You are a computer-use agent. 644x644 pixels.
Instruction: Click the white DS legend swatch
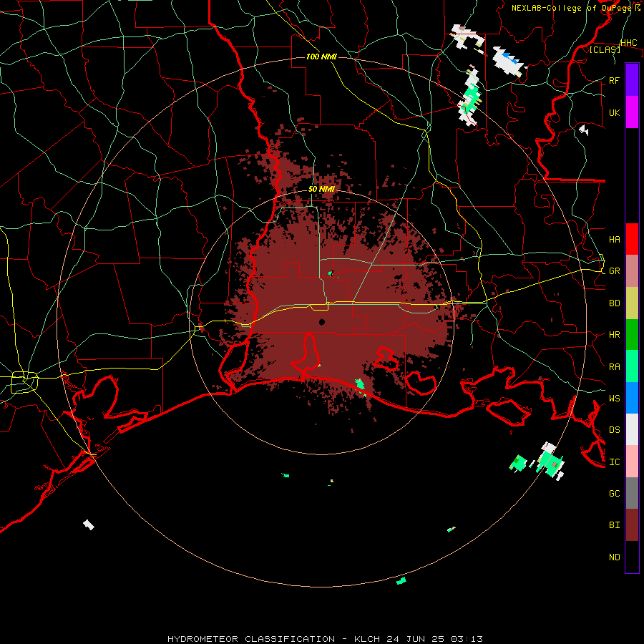[x=632, y=429]
